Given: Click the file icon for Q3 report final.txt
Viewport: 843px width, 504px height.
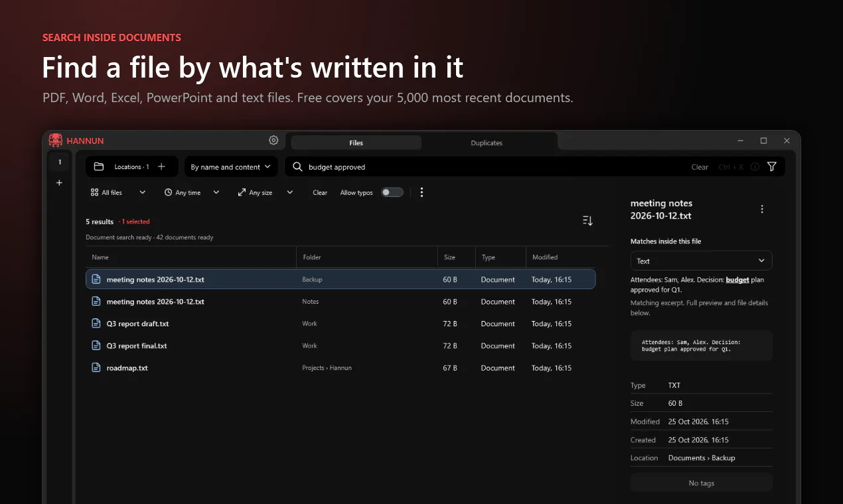Looking at the screenshot, I should pos(96,346).
